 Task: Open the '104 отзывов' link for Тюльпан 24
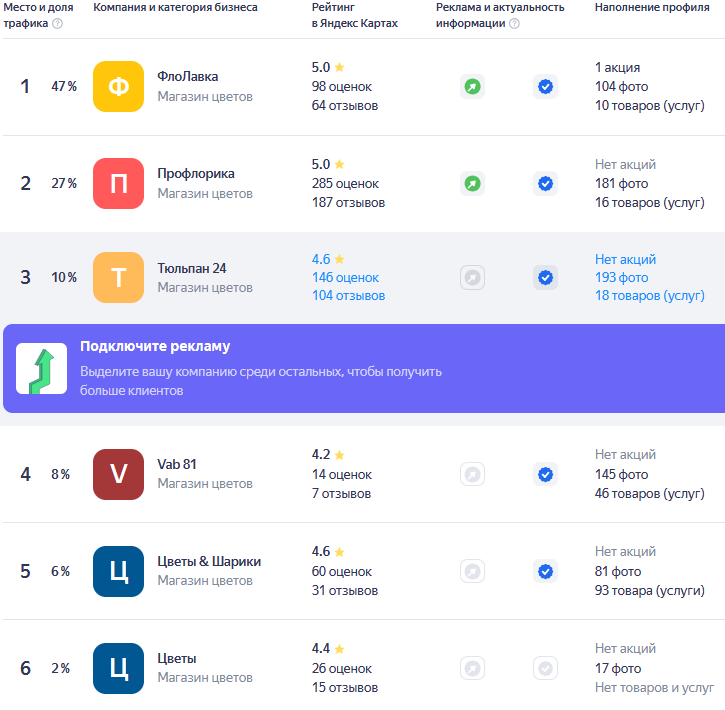click(348, 295)
